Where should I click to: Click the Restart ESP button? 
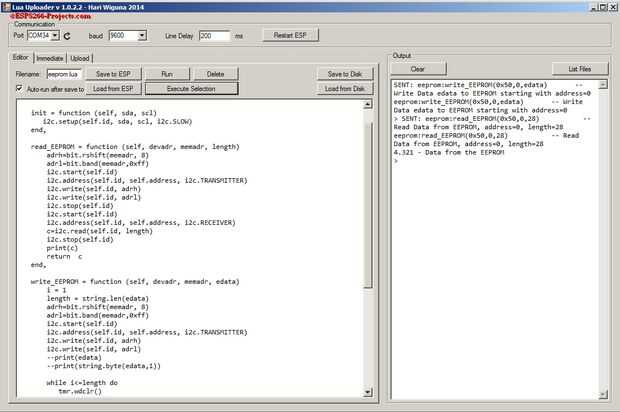point(291,35)
